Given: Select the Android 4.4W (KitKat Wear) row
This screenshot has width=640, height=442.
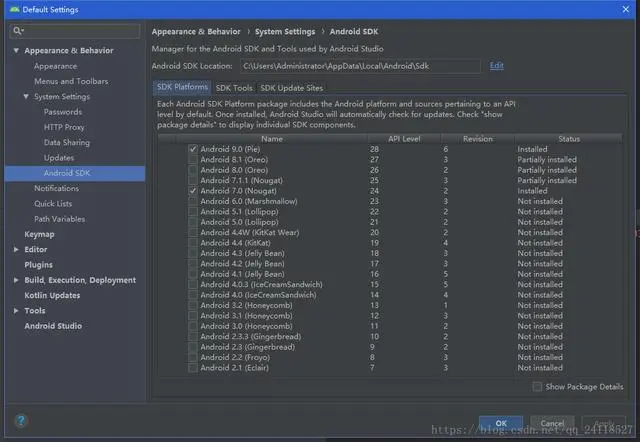Looking at the screenshot, I should click(390, 233).
